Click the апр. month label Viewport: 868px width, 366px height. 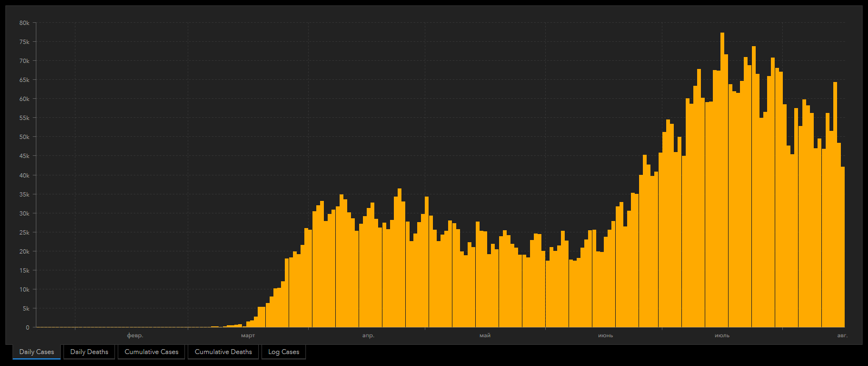[368, 336]
